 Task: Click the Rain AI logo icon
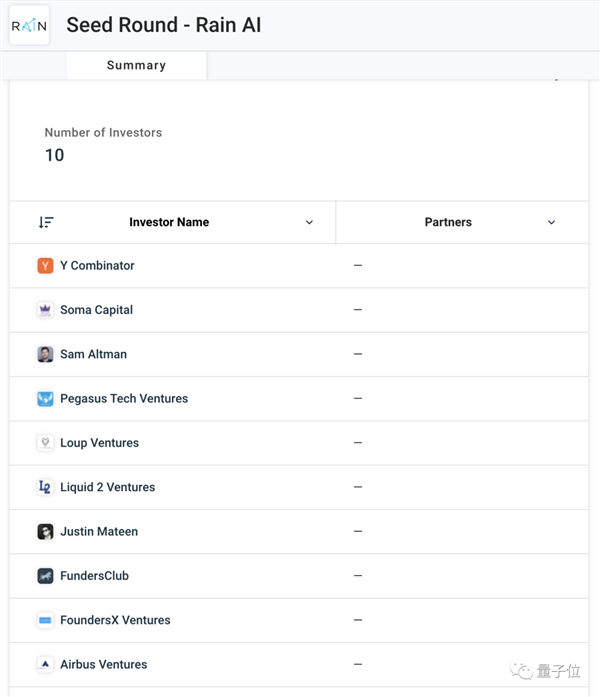click(29, 26)
